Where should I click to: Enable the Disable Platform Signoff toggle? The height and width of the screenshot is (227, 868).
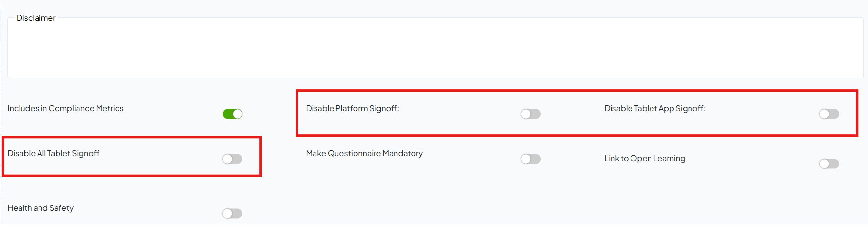531,114
